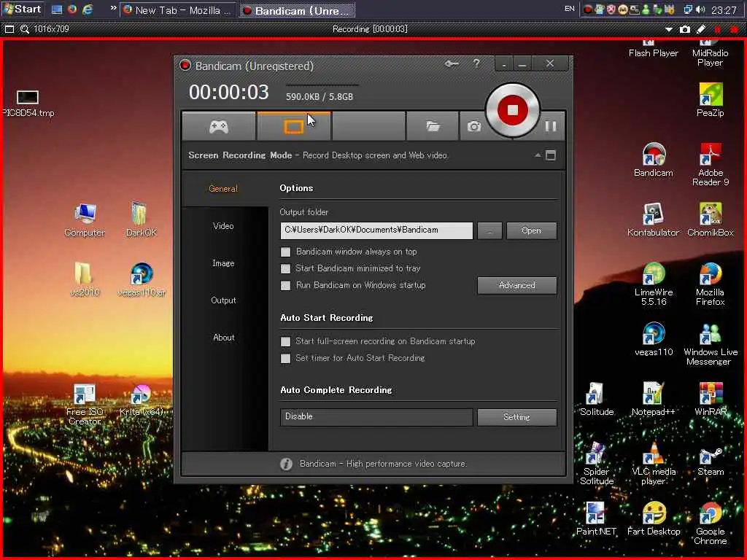Select the Game Recording mode gamepad icon
This screenshot has height=560, width=747.
pyautogui.click(x=219, y=127)
